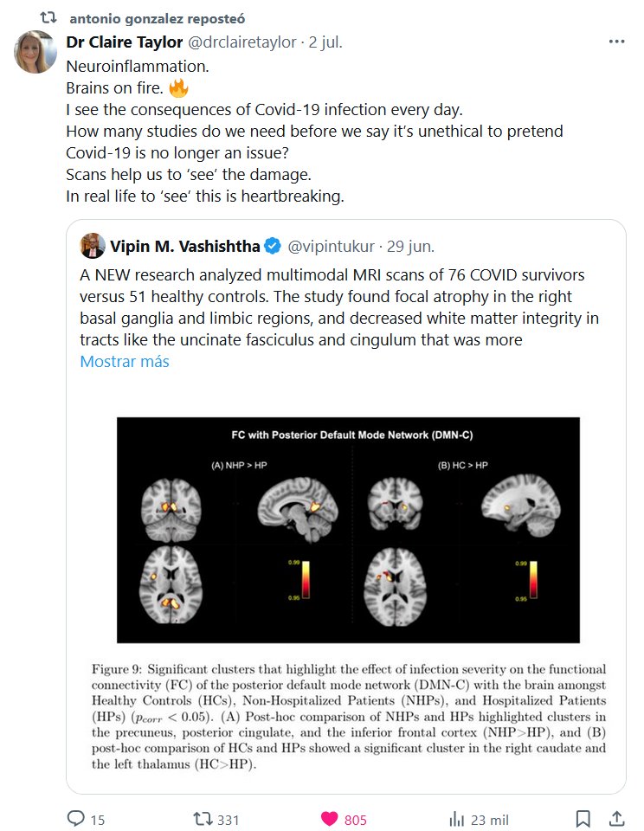The height and width of the screenshot is (831, 644).
Task: Open the @drclairetaylor handle link
Action: (x=236, y=42)
